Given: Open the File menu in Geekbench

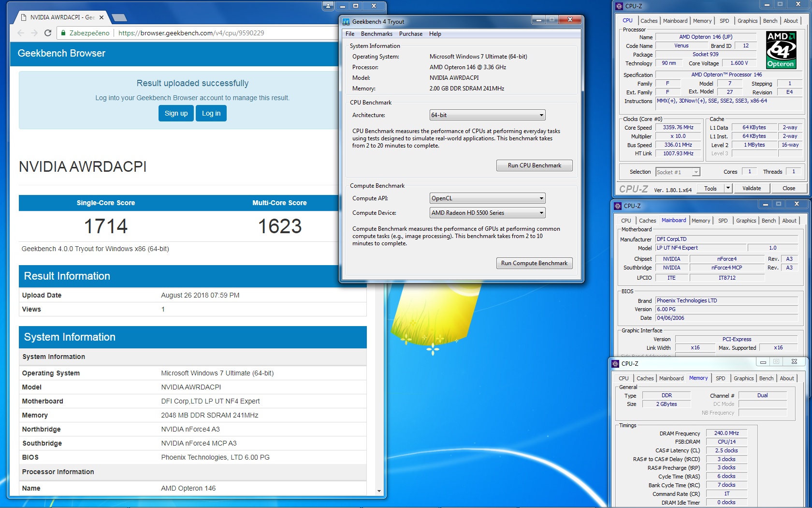Looking at the screenshot, I should tap(350, 34).
